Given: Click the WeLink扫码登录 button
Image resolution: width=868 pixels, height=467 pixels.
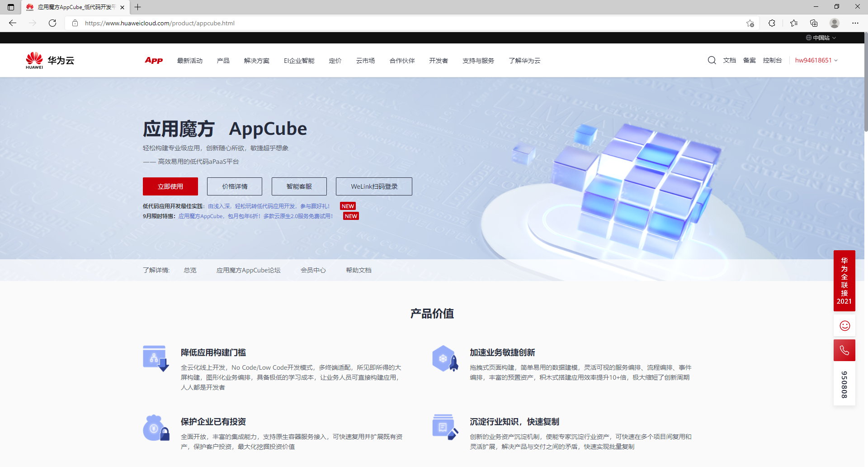Looking at the screenshot, I should [x=374, y=186].
